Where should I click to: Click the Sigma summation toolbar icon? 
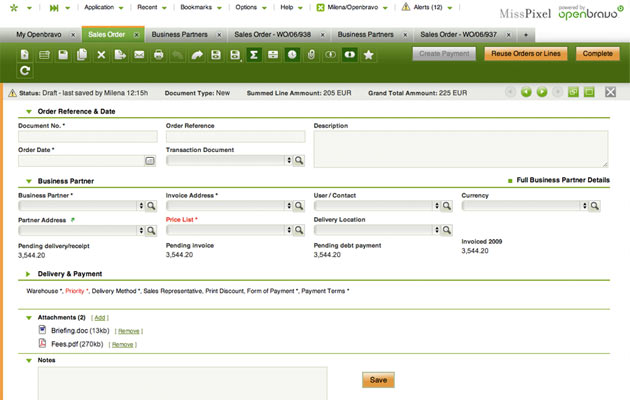coord(254,55)
